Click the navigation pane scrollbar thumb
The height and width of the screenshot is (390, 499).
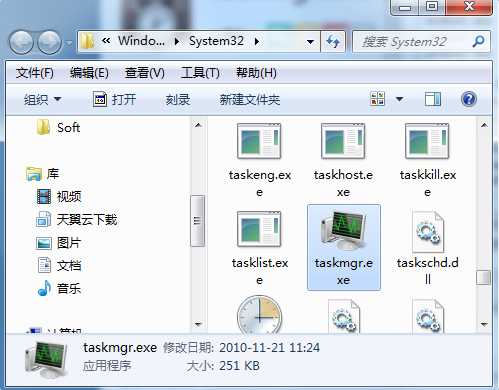(x=197, y=221)
